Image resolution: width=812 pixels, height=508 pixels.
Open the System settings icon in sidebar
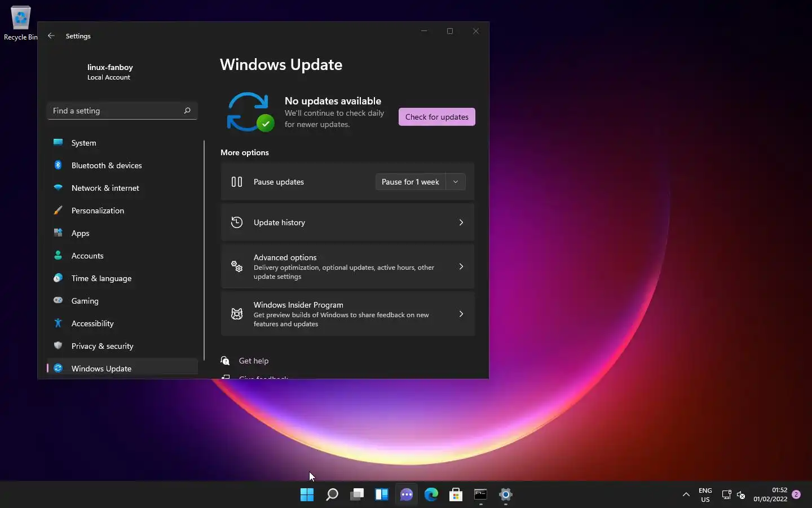tap(58, 142)
